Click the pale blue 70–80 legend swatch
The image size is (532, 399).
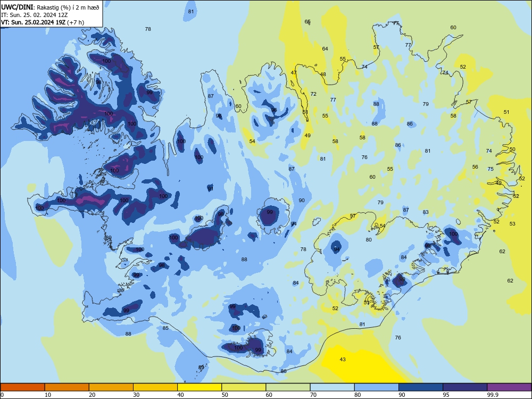332,387
